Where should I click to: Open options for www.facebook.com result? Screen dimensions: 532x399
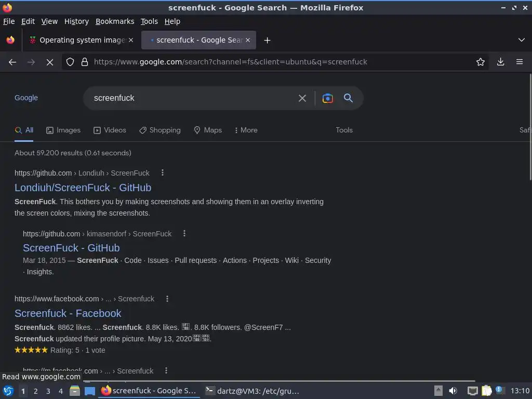pos(167,299)
